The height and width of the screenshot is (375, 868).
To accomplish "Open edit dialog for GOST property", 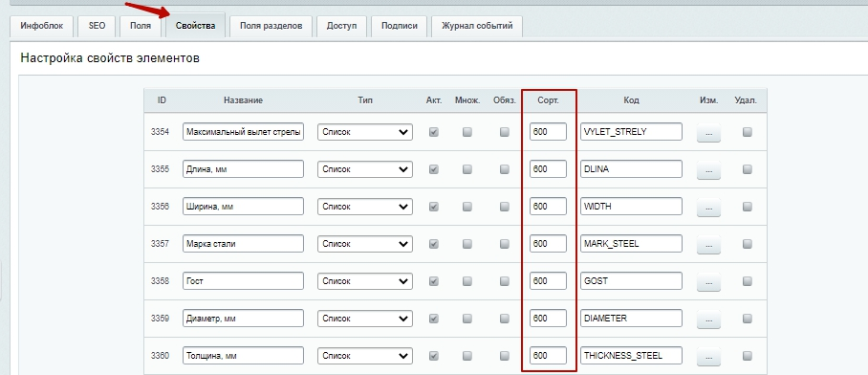I will point(708,282).
